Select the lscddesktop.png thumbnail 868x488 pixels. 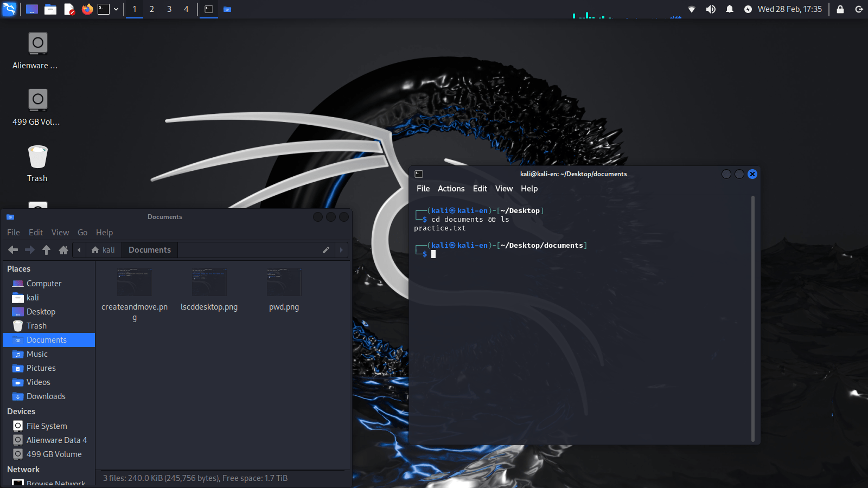[209, 282]
